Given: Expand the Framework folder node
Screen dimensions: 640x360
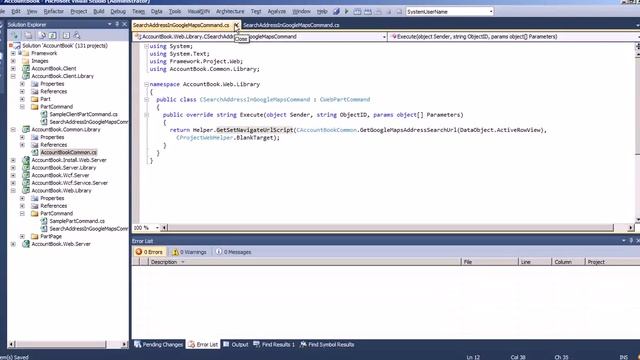Looking at the screenshot, I should coord(13,53).
